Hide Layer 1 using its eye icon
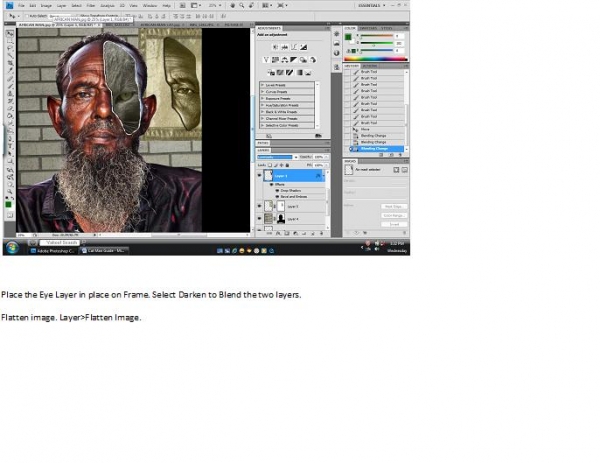 pyautogui.click(x=259, y=175)
